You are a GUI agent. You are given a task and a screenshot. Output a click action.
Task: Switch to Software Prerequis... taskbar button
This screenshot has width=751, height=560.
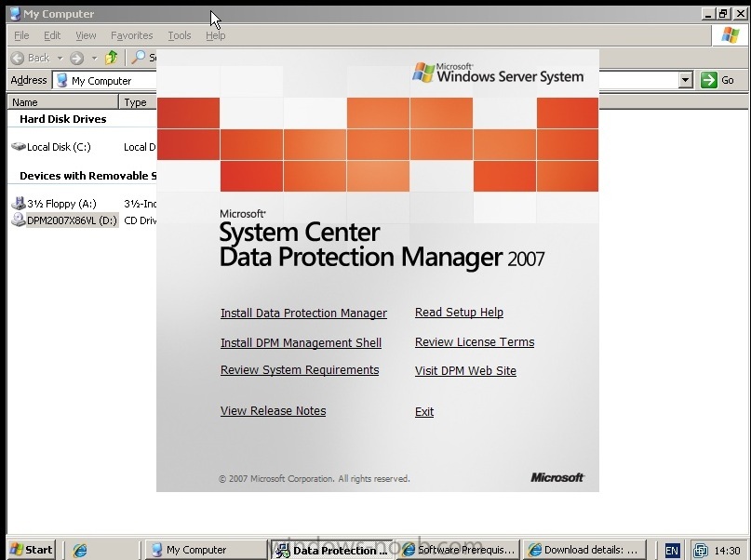point(459,550)
